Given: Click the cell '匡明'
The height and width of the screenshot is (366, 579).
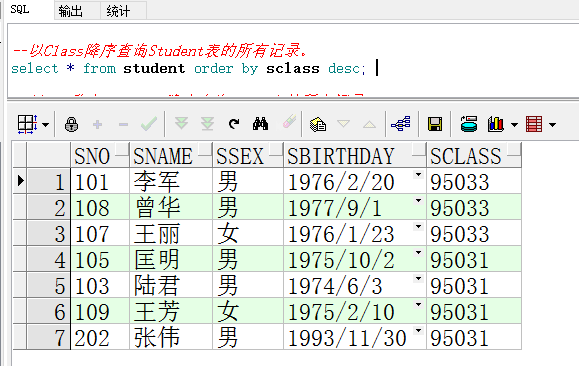Looking at the screenshot, I should [x=171, y=259].
